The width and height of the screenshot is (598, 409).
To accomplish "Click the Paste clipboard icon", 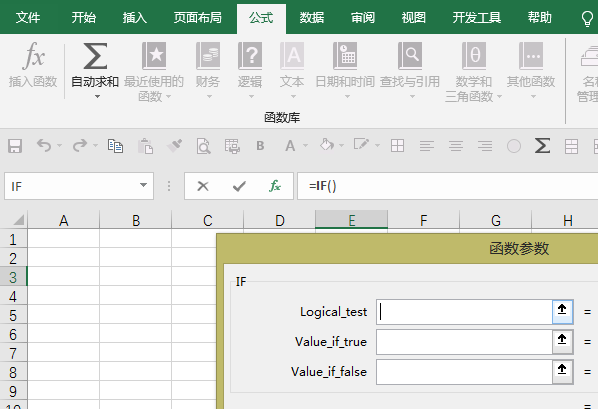I will click(145, 146).
